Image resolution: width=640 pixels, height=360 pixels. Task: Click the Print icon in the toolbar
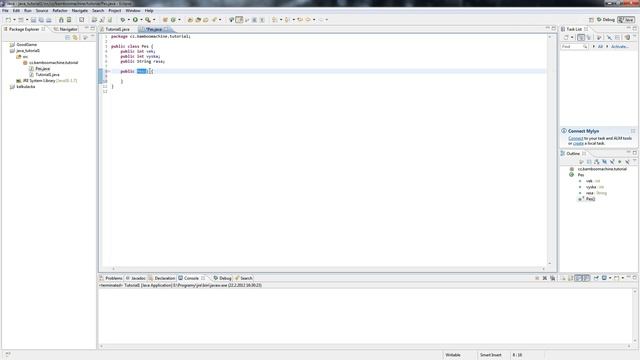[x=49, y=20]
